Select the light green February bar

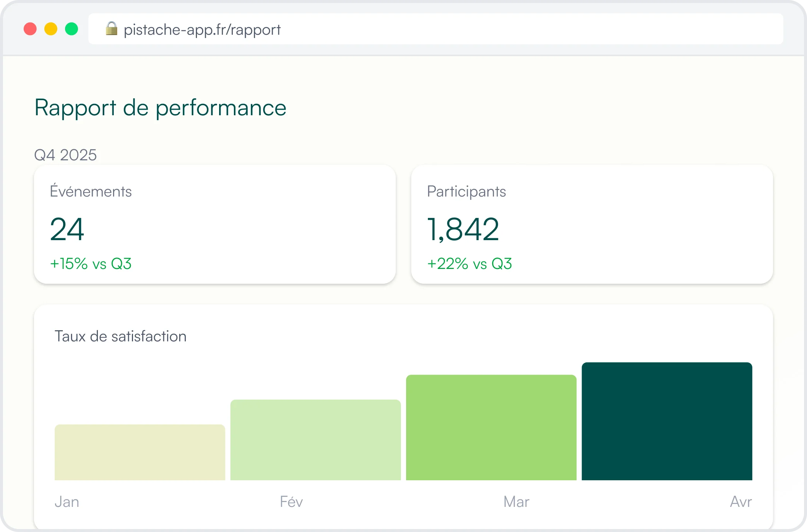pos(316,440)
